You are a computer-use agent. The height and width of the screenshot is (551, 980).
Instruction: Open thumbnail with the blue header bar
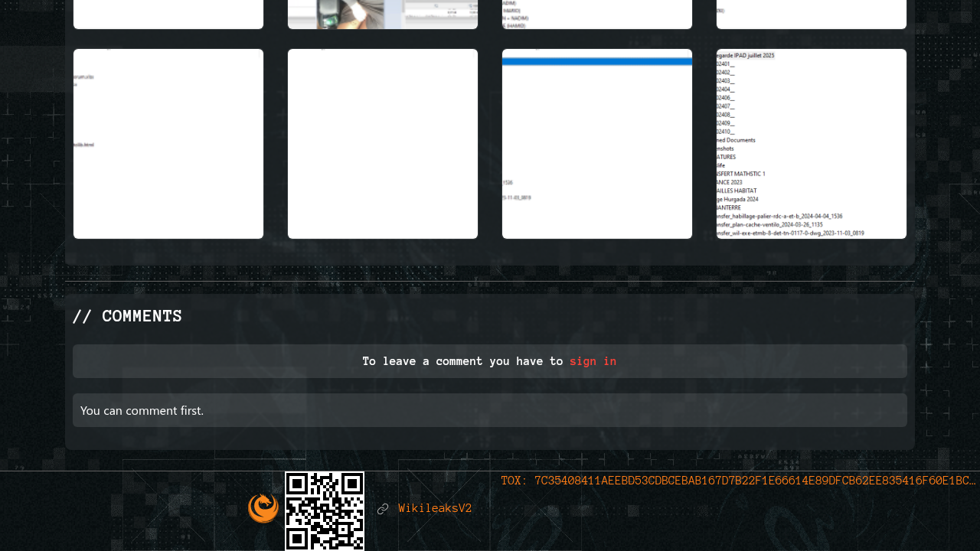coord(597,144)
